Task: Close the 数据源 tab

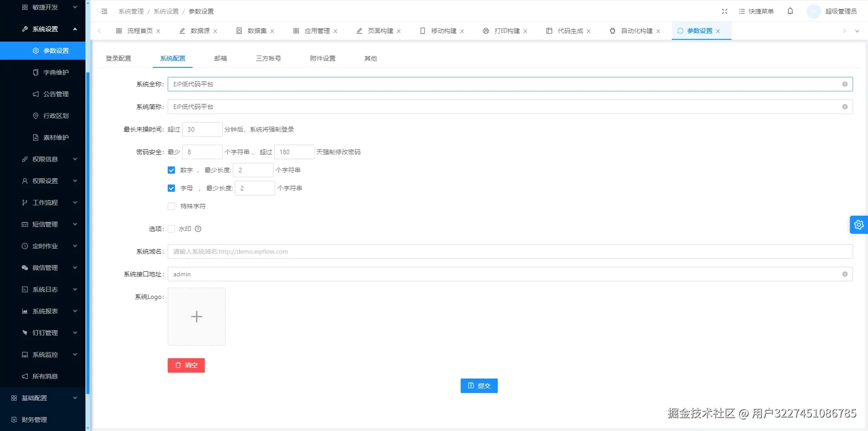Action: [x=215, y=31]
